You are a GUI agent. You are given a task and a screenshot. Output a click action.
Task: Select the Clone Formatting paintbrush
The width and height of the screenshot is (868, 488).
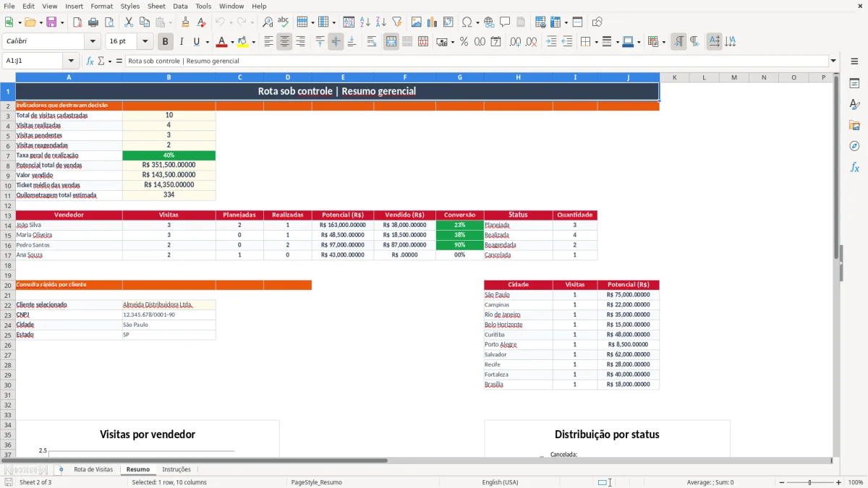click(x=185, y=22)
